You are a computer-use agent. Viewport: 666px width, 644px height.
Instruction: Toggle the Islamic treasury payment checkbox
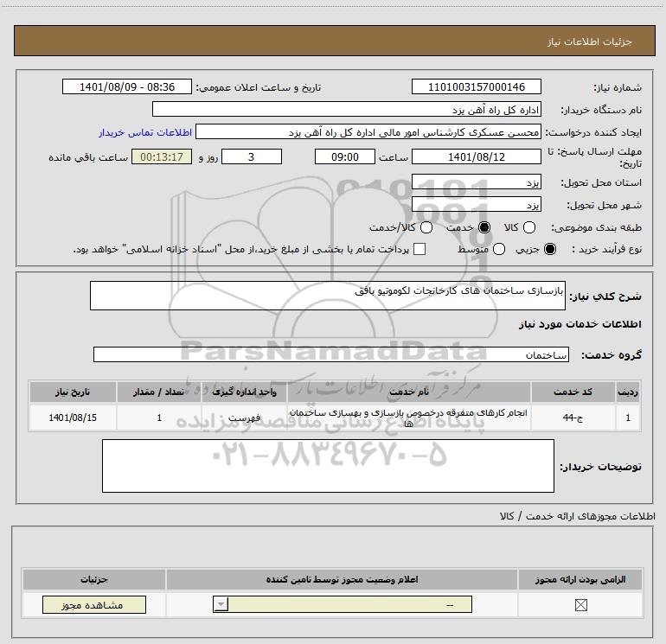click(x=419, y=249)
